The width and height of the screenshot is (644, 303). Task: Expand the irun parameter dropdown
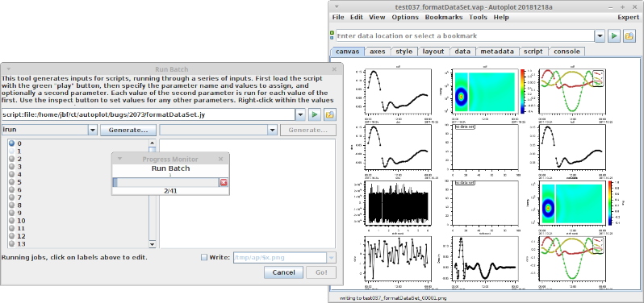(93, 131)
